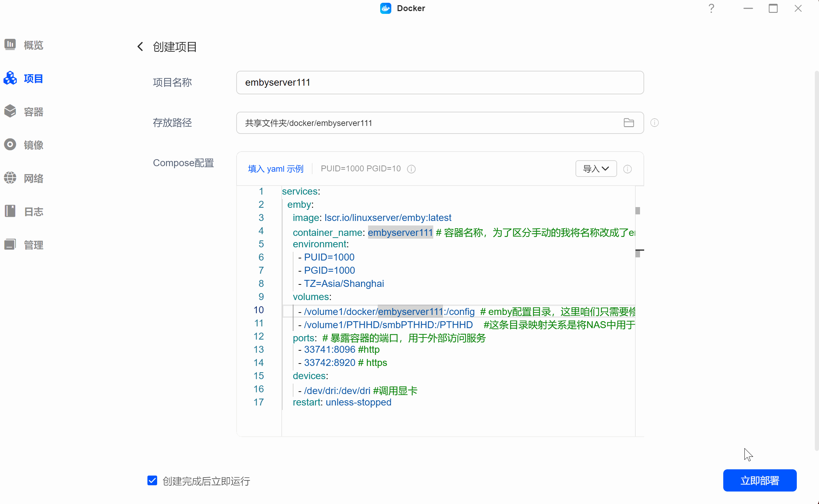Click /volume1/PTHHD/smbPTHHD:/PTHHD line
The width and height of the screenshot is (819, 504).
click(x=388, y=325)
